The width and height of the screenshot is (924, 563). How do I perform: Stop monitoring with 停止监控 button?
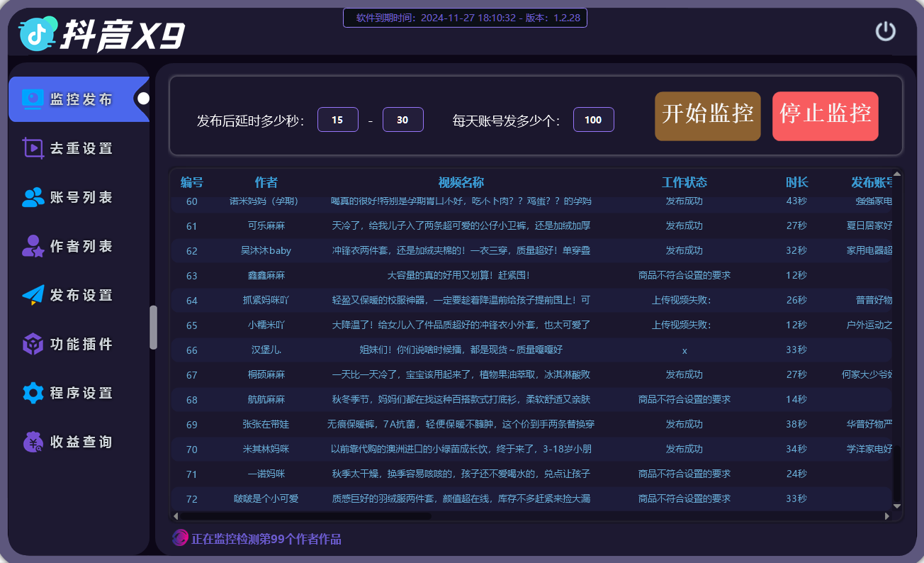point(825,116)
